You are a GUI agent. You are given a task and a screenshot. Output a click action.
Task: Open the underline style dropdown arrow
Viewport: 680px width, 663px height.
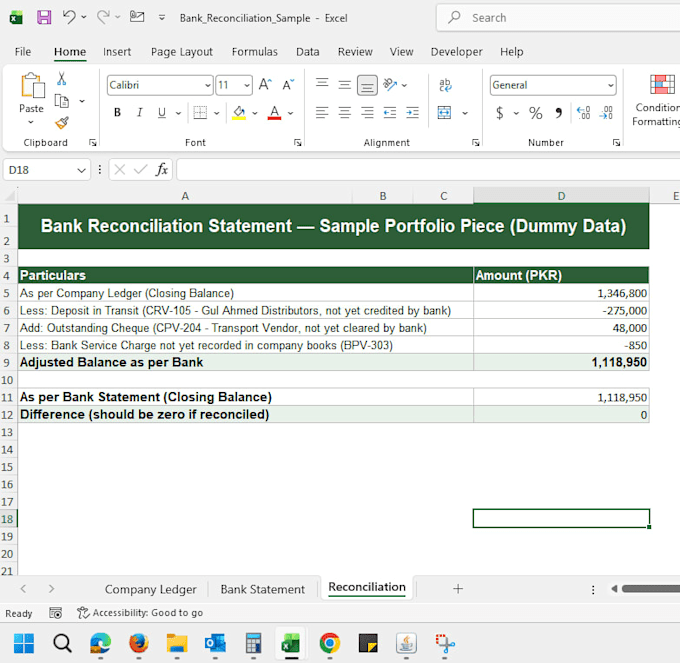(x=178, y=113)
